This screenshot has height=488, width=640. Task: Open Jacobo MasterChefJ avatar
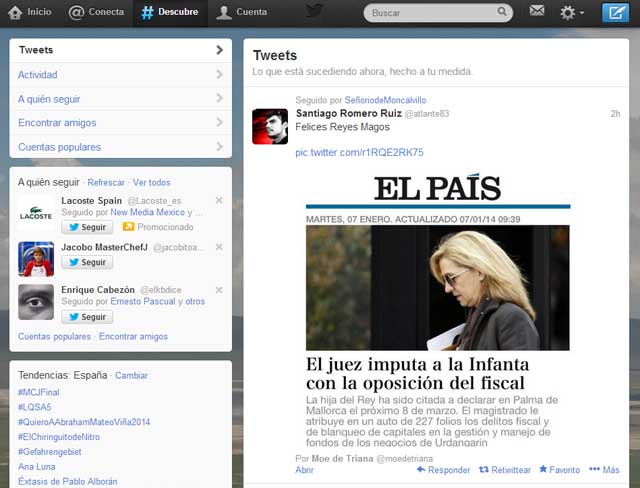[x=36, y=259]
